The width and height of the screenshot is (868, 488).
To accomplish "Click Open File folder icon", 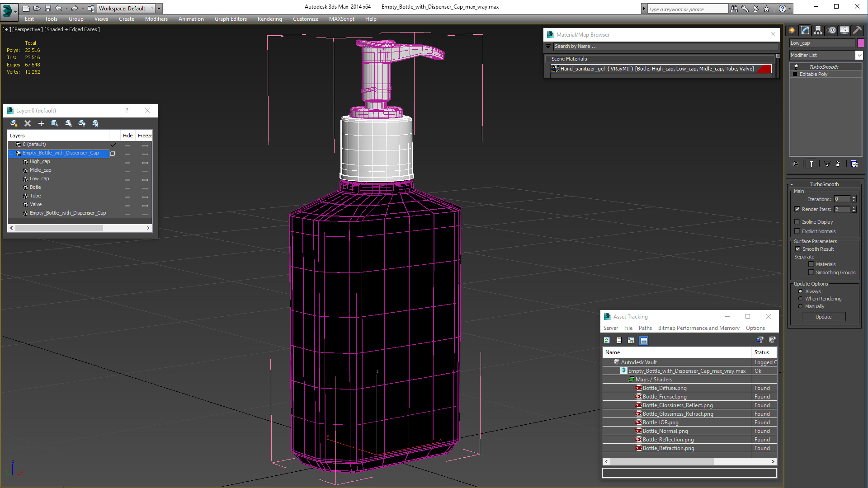I will pyautogui.click(x=37, y=8).
